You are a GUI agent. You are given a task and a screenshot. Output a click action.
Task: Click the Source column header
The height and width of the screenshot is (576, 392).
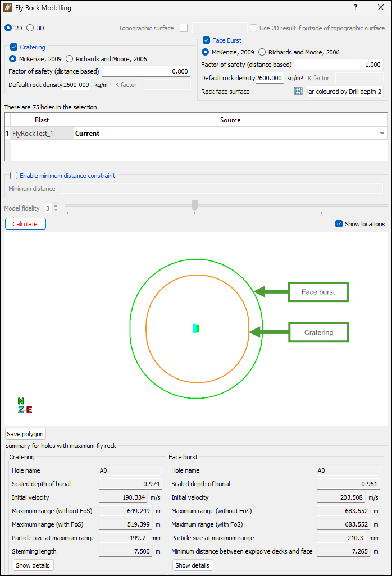coord(230,120)
